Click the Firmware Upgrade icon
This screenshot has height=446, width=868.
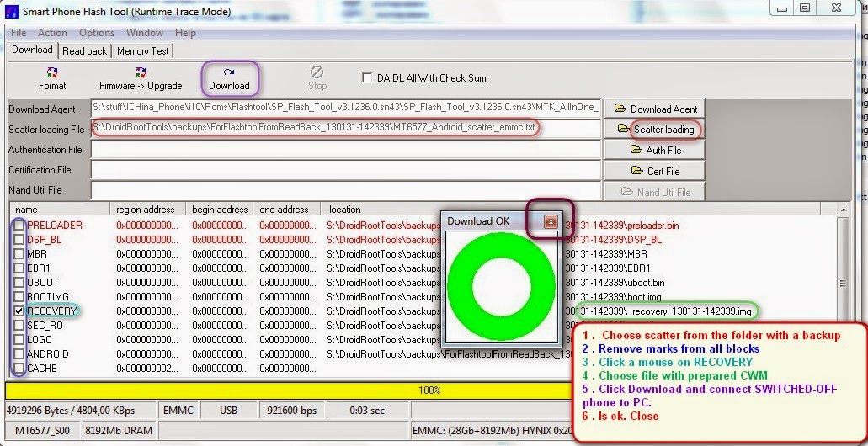click(141, 72)
